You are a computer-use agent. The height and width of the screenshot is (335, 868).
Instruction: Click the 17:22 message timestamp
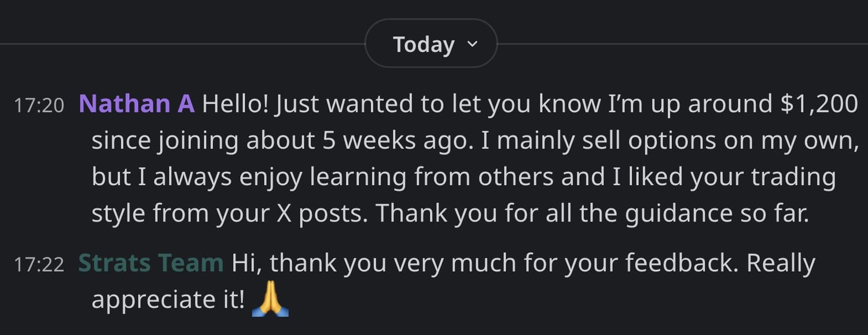pyautogui.click(x=39, y=265)
